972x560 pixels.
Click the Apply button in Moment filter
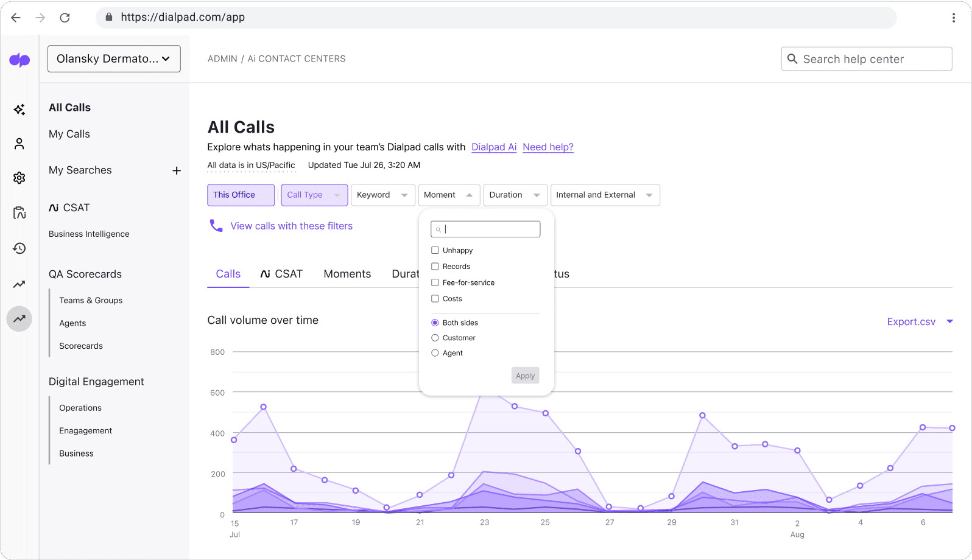click(x=525, y=376)
